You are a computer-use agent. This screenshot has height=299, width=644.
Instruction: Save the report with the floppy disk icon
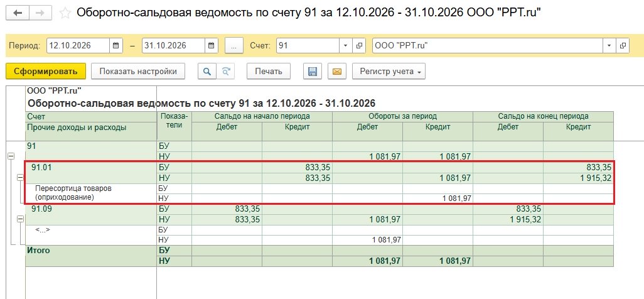[x=313, y=71]
